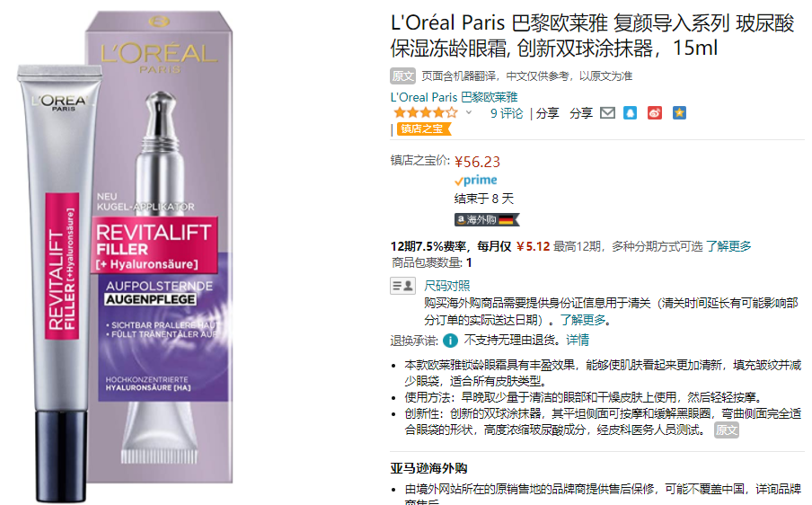Share product via email envelope icon
The image size is (812, 505).
607,113
